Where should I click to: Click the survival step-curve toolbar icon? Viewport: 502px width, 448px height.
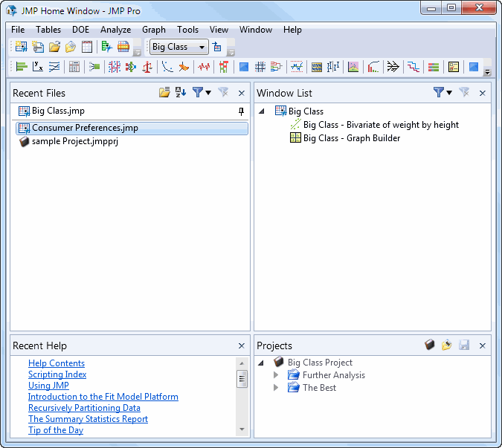[413, 67]
